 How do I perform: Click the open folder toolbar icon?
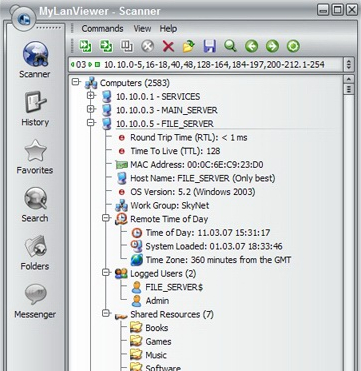click(189, 46)
